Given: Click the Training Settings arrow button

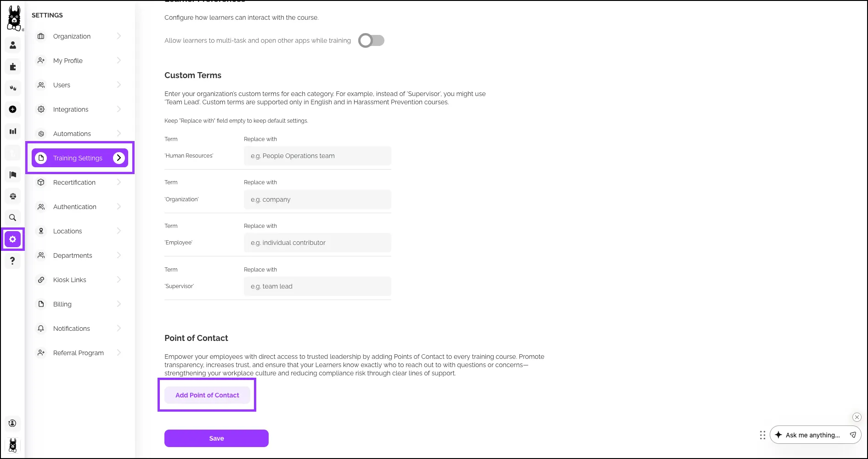Looking at the screenshot, I should pos(119,158).
